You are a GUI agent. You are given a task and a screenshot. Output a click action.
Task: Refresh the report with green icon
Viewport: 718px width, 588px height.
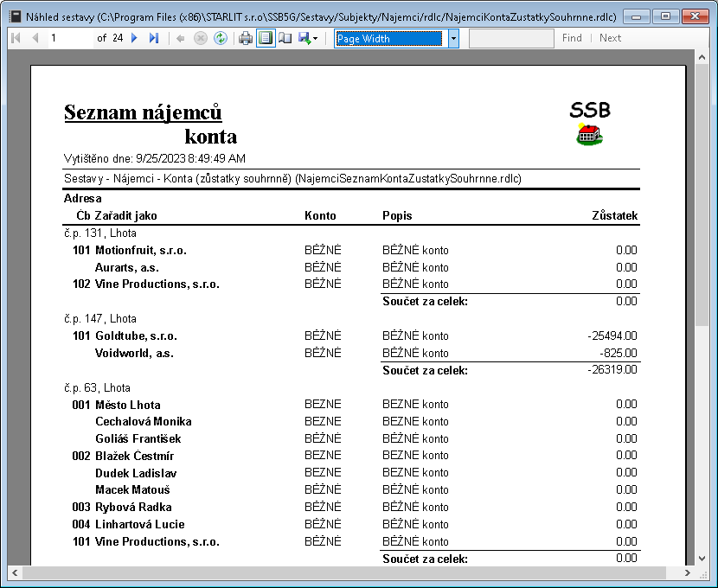(221, 38)
